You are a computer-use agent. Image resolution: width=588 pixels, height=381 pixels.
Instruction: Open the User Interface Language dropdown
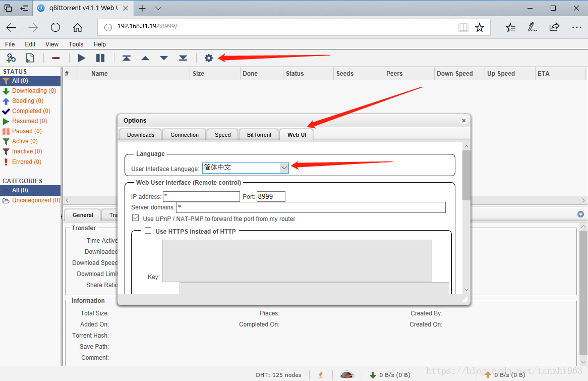246,168
